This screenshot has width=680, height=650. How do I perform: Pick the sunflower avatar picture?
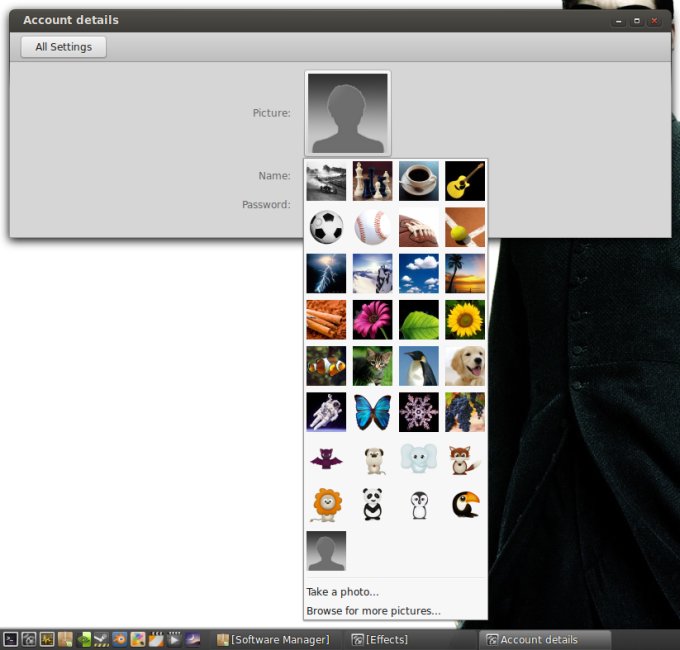tap(465, 320)
